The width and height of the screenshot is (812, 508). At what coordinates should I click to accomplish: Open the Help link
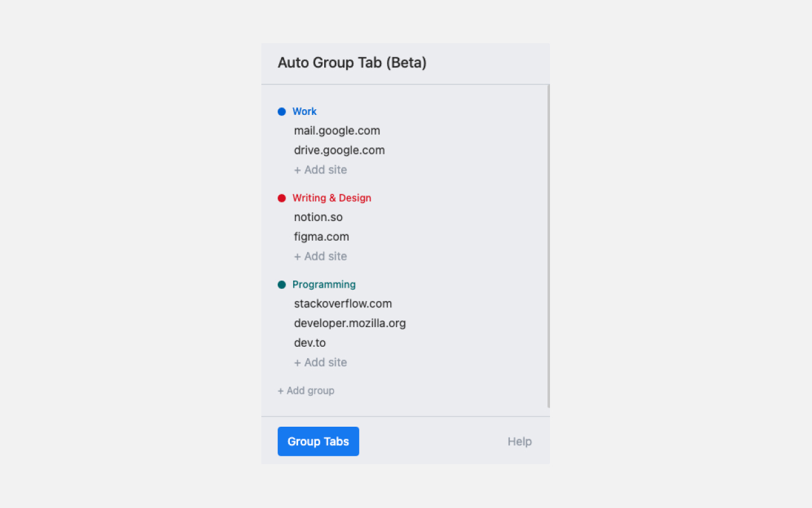click(x=520, y=441)
